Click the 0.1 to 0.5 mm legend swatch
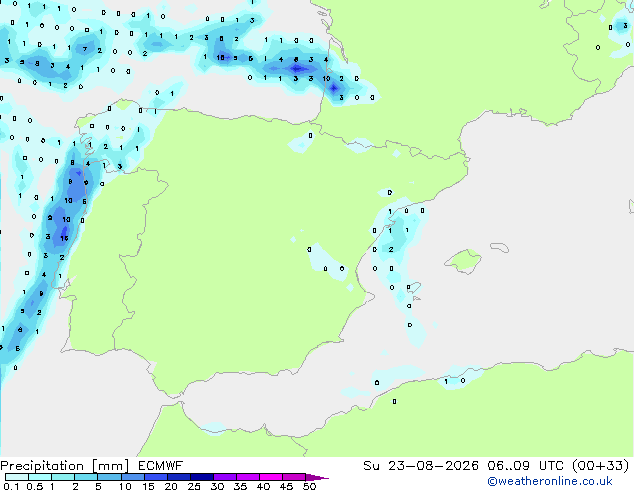 point(17,477)
